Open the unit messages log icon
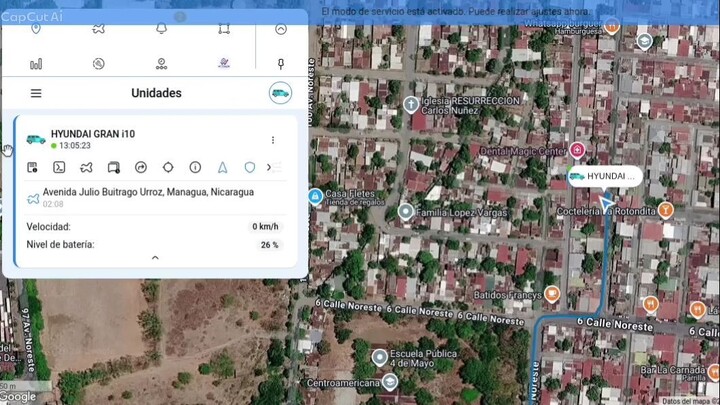Screen dimensions: 720x405 click(32, 168)
